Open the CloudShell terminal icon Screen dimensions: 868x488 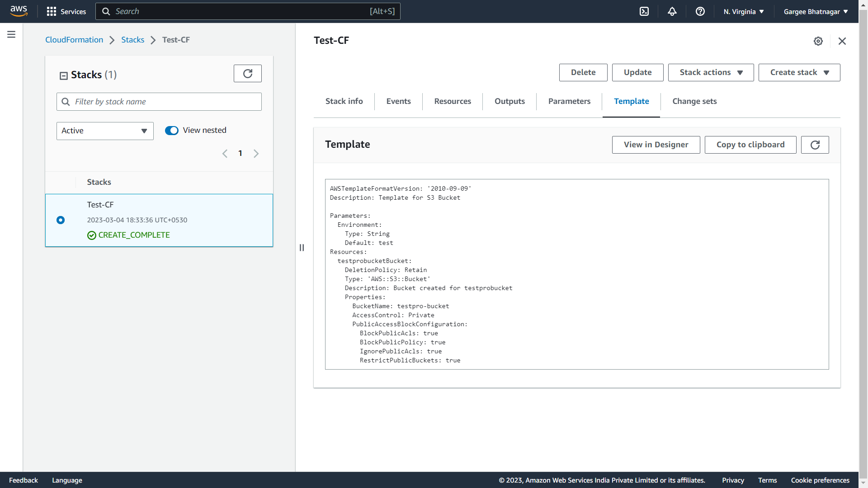[644, 12]
